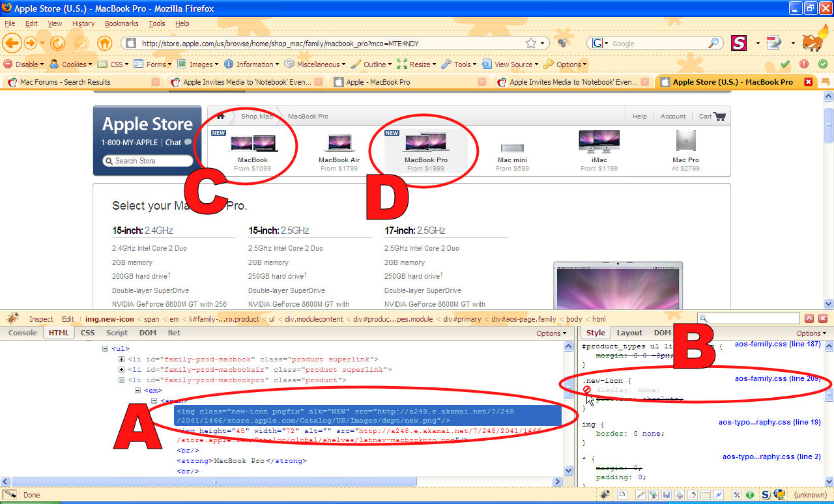Click the green info icon in status bar
Image resolution: width=834 pixels, height=504 pixels.
pyautogui.click(x=750, y=495)
